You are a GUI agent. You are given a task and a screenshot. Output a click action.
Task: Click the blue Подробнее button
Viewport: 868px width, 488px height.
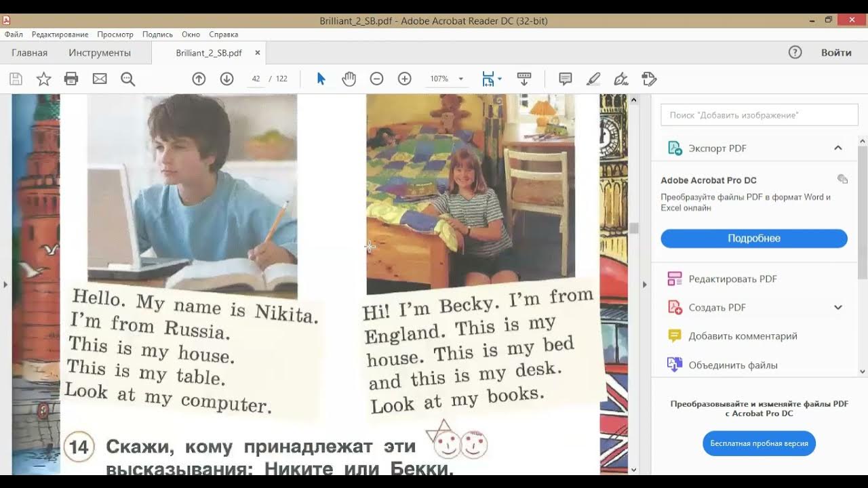point(754,239)
